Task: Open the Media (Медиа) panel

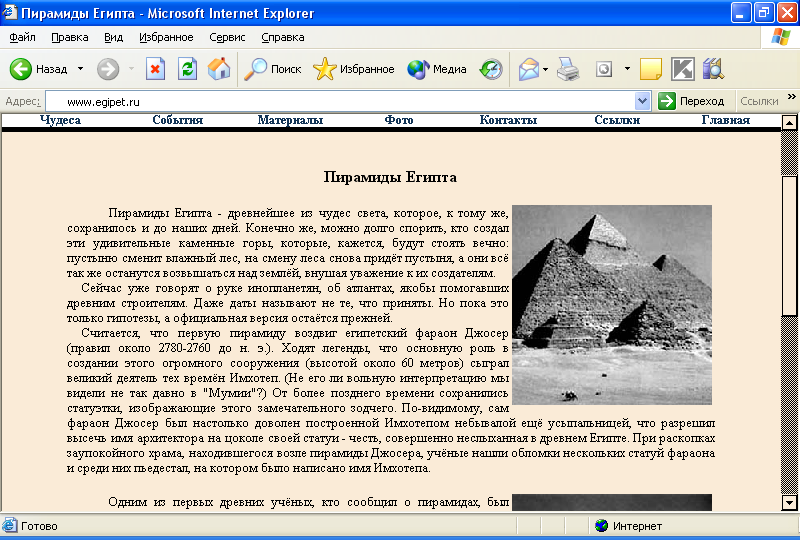Action: click(437, 69)
